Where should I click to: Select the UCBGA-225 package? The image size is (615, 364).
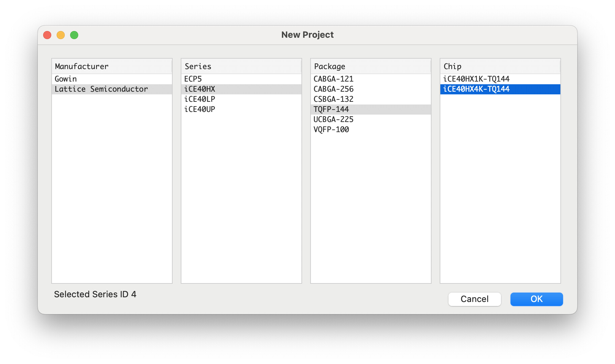[371, 119]
